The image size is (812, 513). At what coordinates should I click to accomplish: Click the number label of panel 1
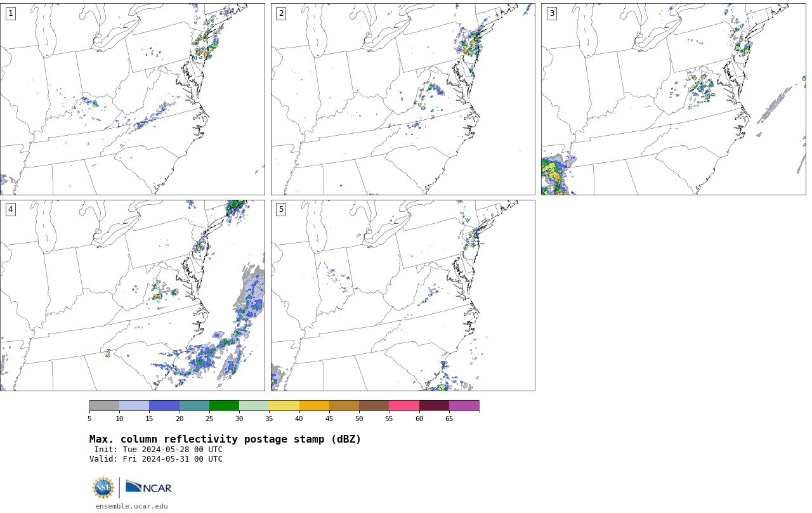(10, 13)
